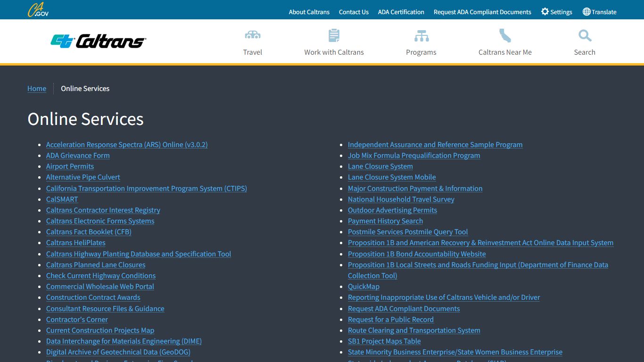This screenshot has height=362, width=644.
Task: Open the top-bar Request ADA Compliant Documents link
Action: point(482,12)
